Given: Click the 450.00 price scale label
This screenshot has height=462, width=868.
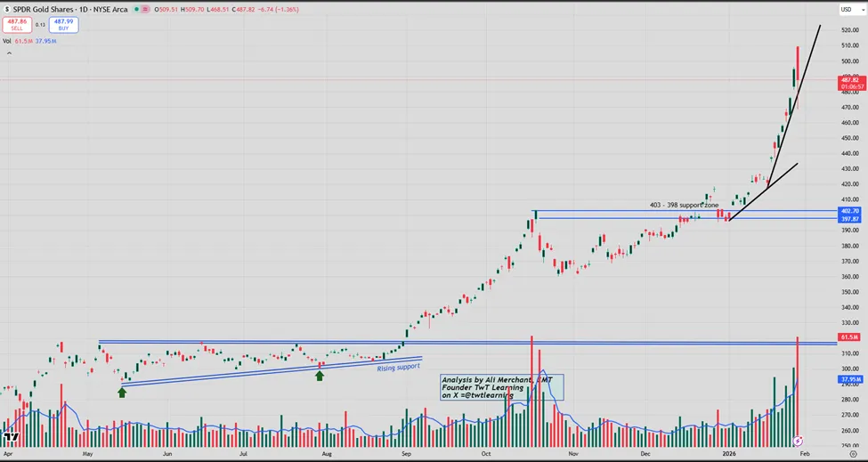Looking at the screenshot, I should [849, 138].
